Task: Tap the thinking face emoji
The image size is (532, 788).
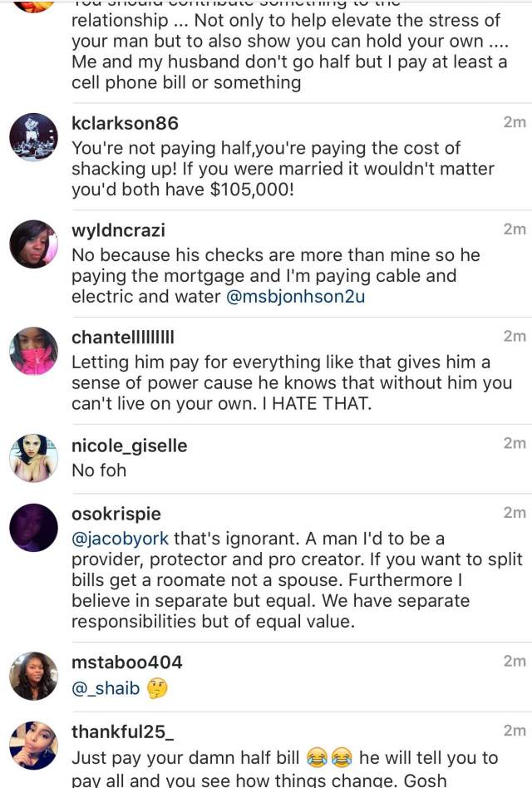Action: pyautogui.click(x=159, y=688)
